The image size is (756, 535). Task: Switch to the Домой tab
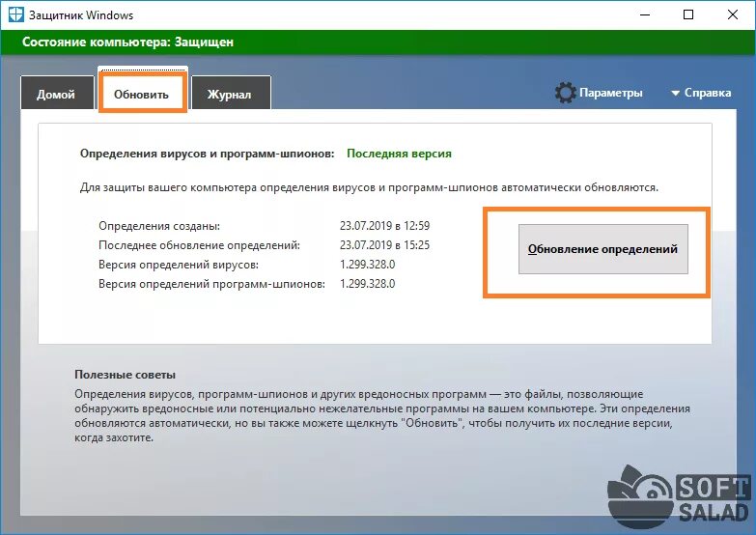coord(57,93)
